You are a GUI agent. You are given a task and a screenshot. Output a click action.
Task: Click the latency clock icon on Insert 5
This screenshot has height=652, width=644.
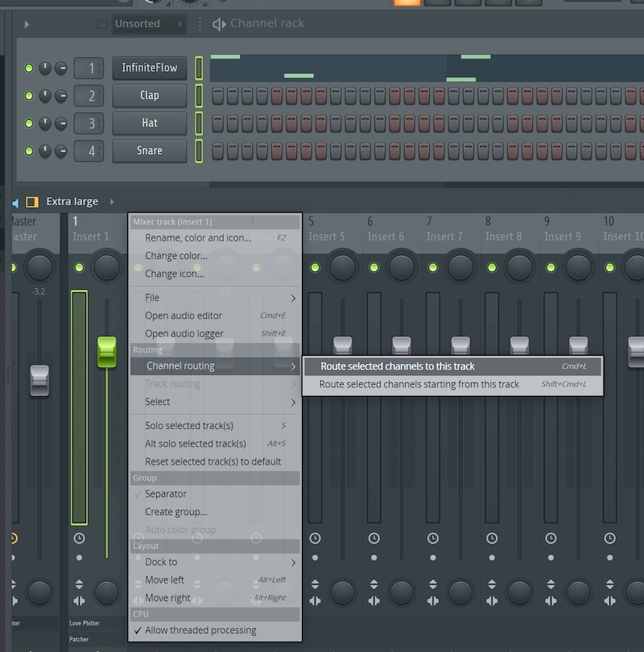pyautogui.click(x=315, y=538)
